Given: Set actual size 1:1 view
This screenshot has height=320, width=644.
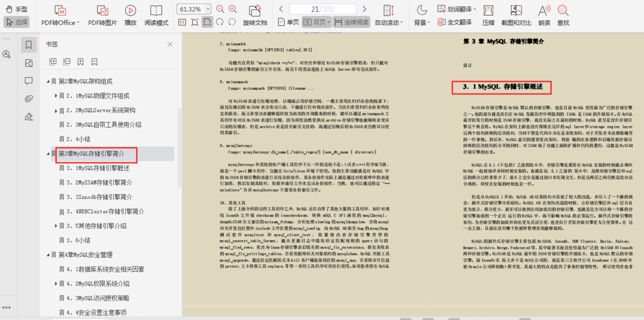Looking at the screenshot, I should [182, 22].
